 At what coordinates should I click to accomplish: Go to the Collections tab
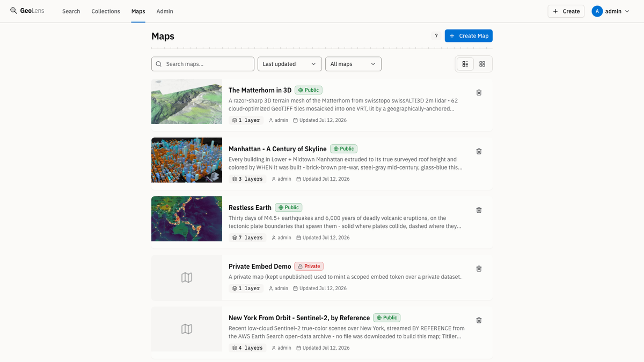click(106, 11)
